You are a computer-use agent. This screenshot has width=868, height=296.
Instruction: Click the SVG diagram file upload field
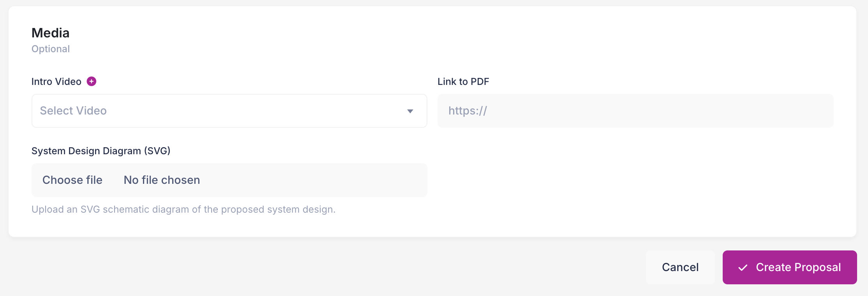[x=229, y=180]
